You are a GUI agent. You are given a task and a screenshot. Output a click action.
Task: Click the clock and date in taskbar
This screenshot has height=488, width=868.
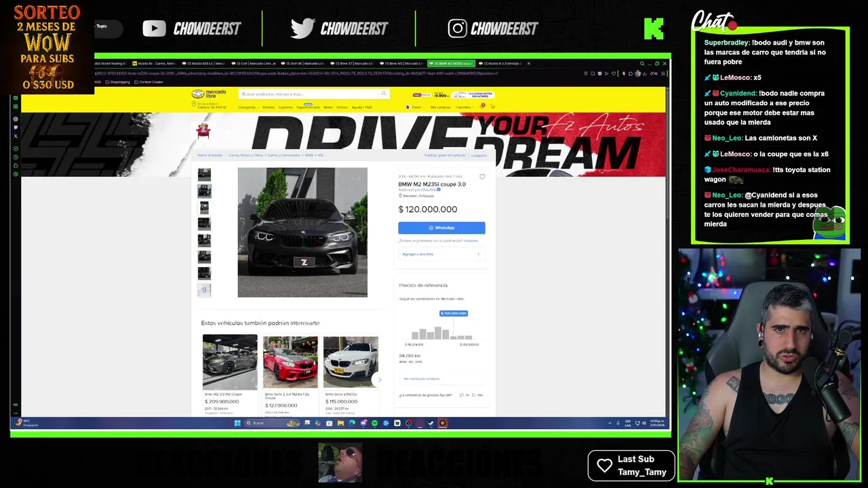click(x=657, y=423)
